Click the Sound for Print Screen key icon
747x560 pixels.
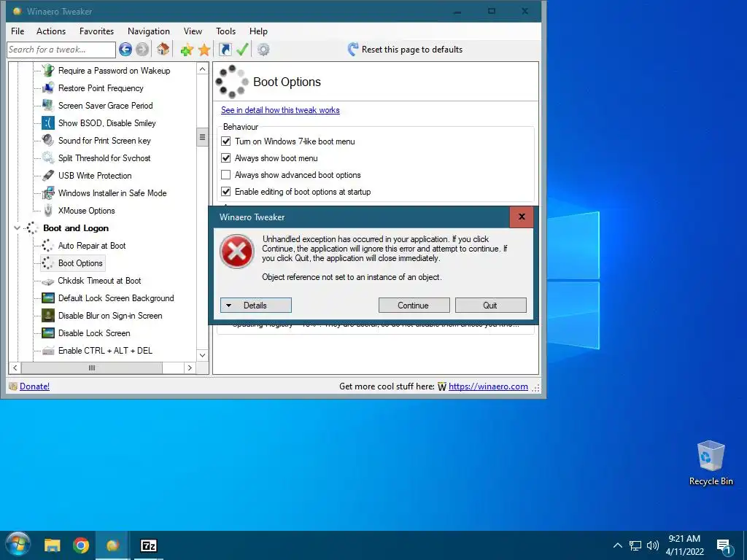tap(48, 141)
